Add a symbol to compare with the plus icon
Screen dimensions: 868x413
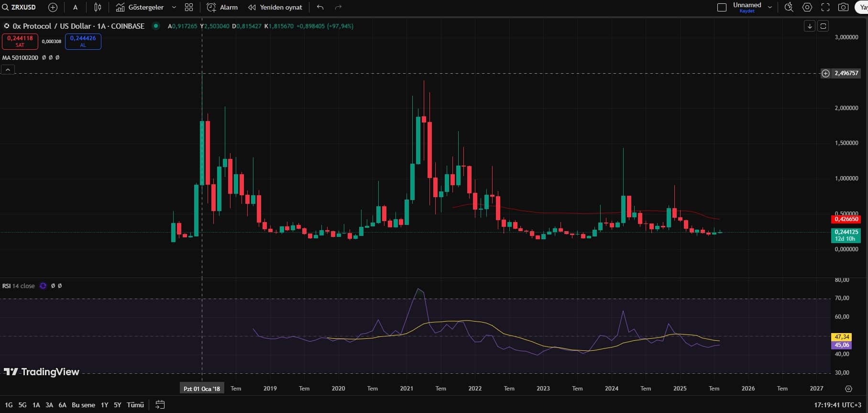click(x=53, y=7)
